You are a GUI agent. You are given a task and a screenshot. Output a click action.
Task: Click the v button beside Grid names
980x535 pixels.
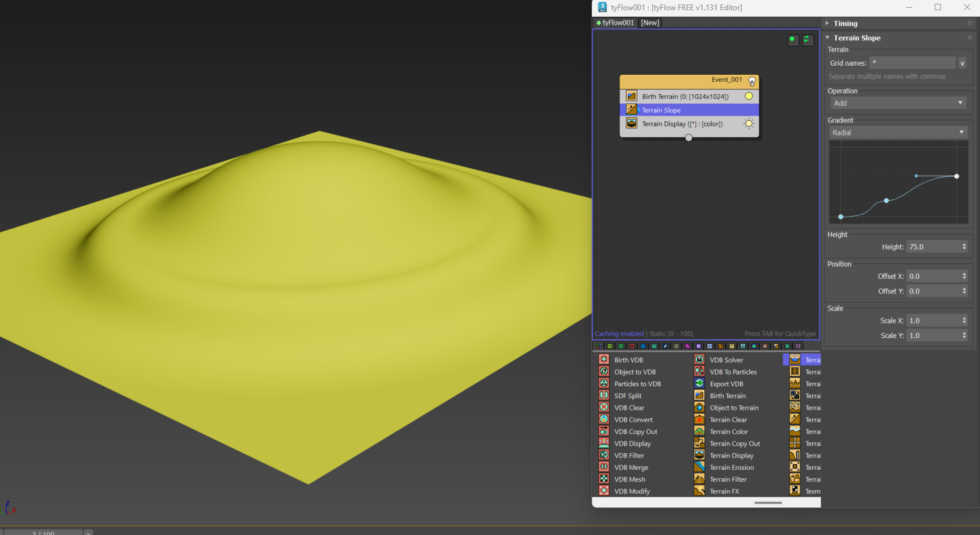click(962, 63)
